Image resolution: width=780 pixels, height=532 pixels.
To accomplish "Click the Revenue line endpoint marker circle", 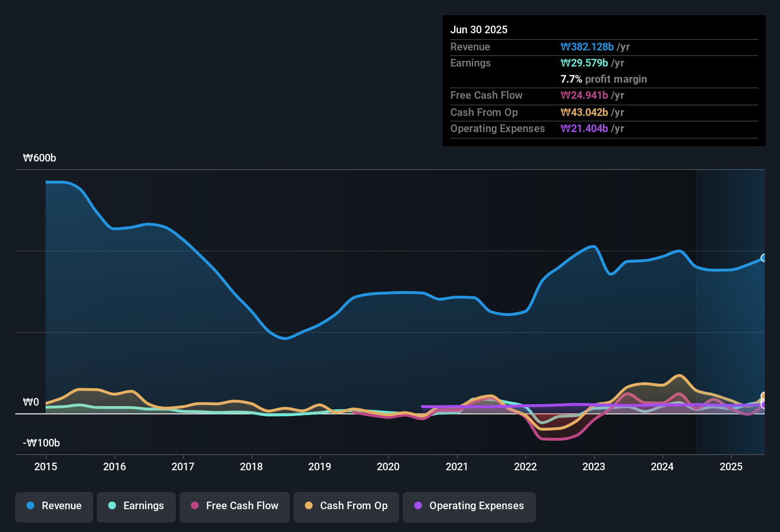I will tap(763, 258).
